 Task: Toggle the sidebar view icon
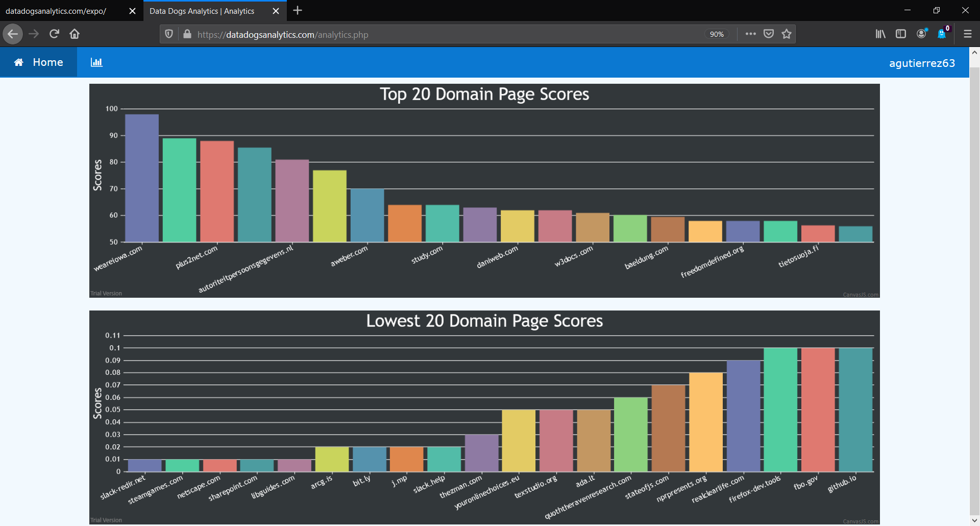[901, 34]
